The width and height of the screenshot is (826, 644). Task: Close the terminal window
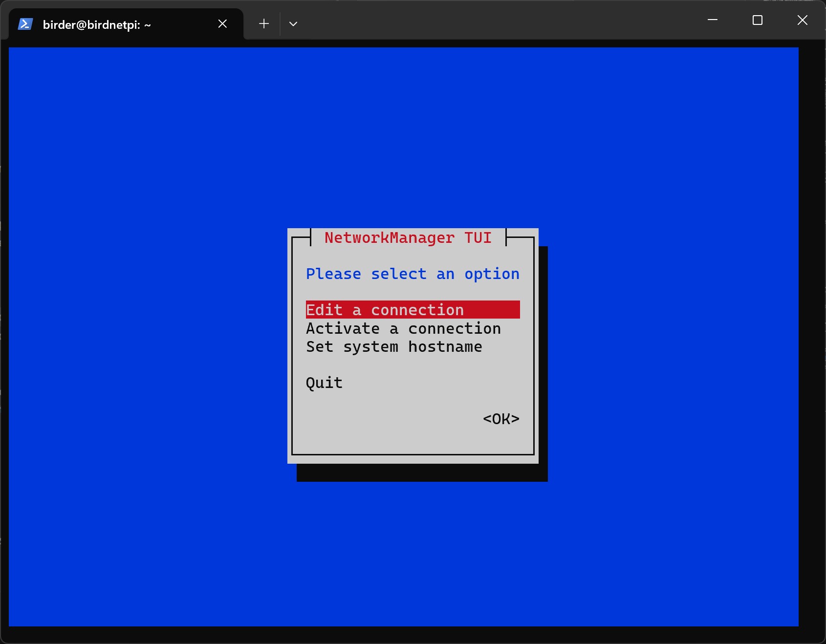click(802, 20)
